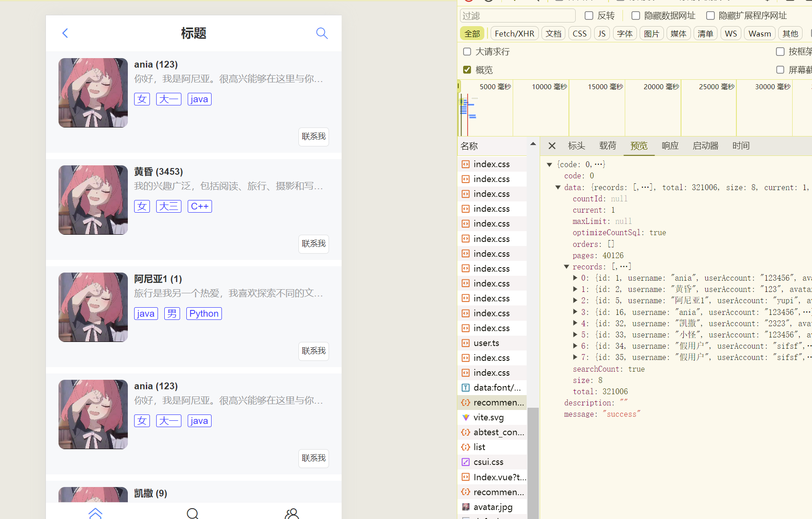812x519 pixels.
Task: Expand record 2 with username 阿尼亚1
Action: pos(575,300)
